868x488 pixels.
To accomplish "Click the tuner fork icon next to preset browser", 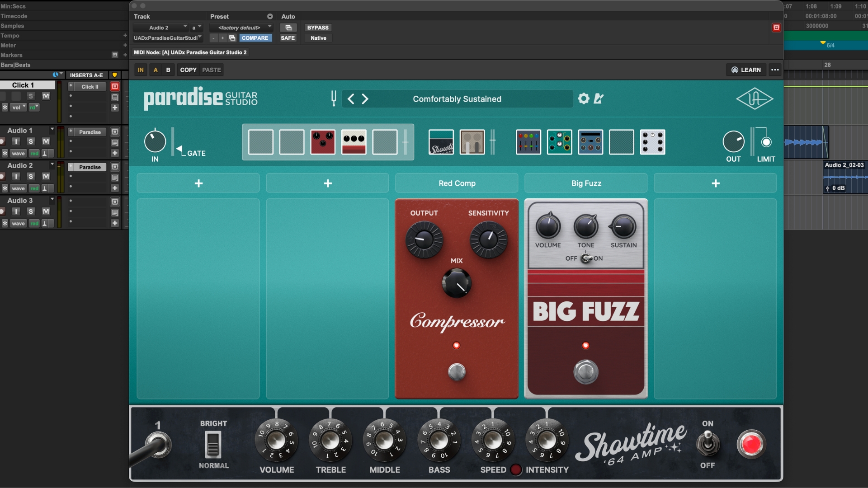I will pyautogui.click(x=334, y=99).
